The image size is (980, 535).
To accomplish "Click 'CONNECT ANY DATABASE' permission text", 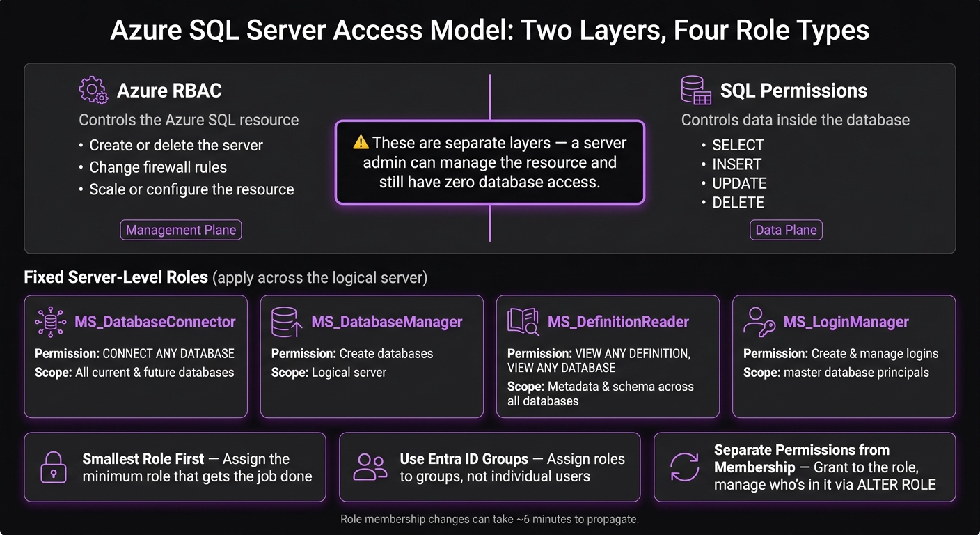I will (x=168, y=354).
